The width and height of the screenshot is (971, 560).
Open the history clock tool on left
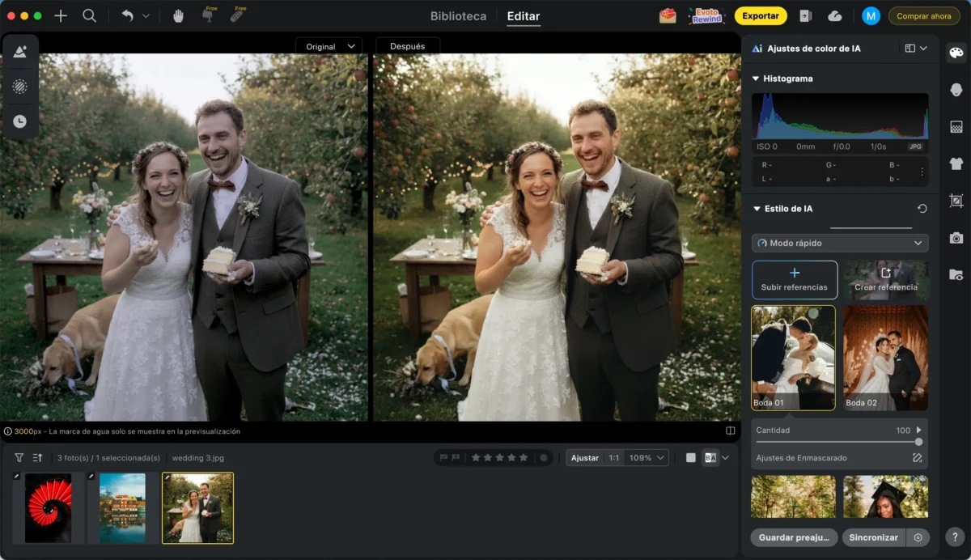[x=20, y=121]
